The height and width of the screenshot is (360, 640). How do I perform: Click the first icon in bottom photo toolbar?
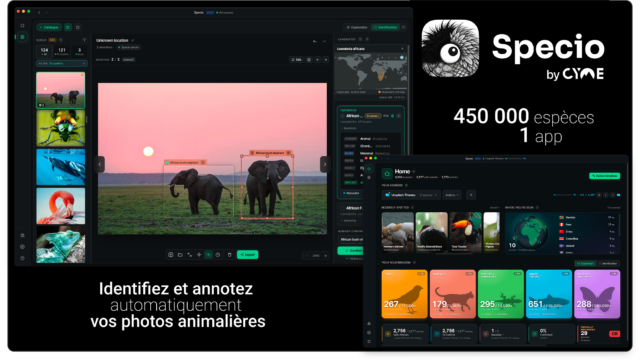point(171,255)
